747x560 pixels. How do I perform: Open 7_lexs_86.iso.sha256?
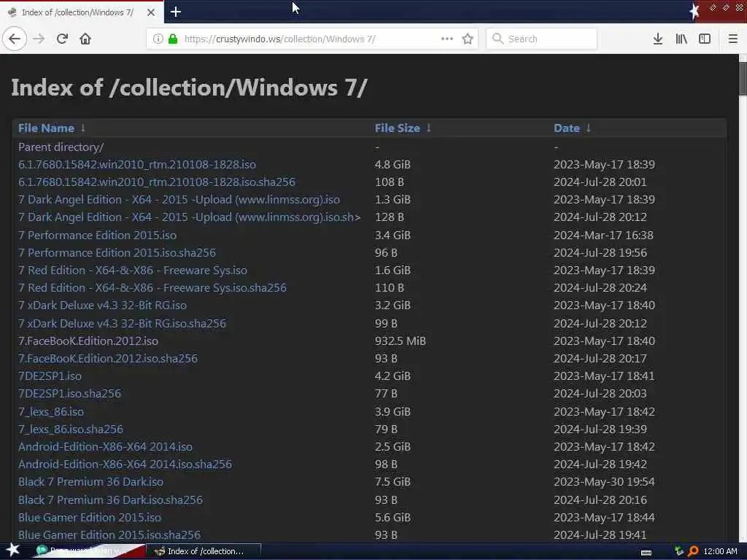click(71, 429)
